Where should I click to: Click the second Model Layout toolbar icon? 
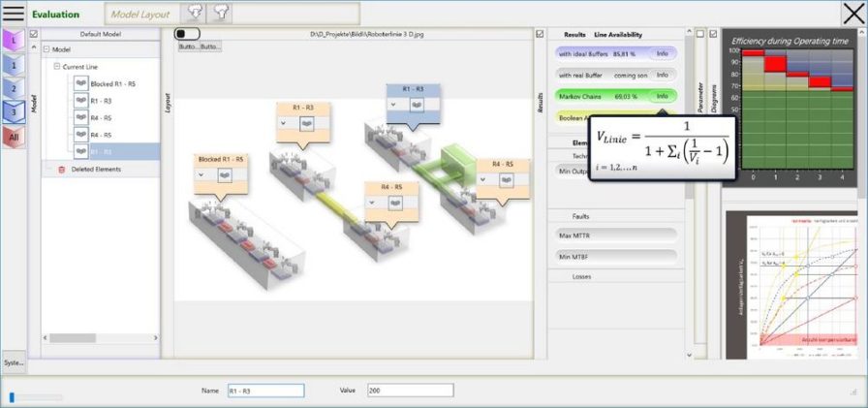[x=221, y=14]
